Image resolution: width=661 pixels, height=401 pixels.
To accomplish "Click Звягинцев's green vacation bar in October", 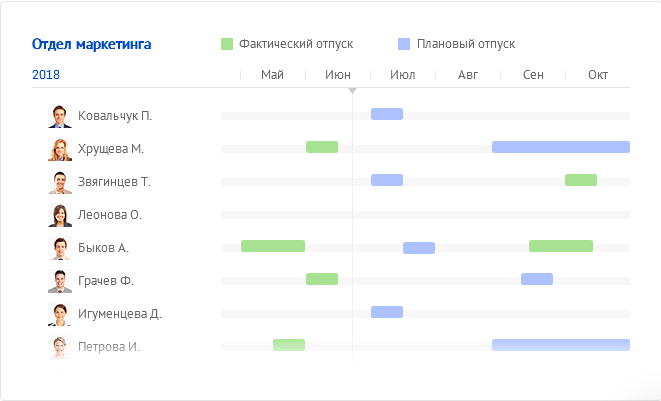I will coord(581,180).
